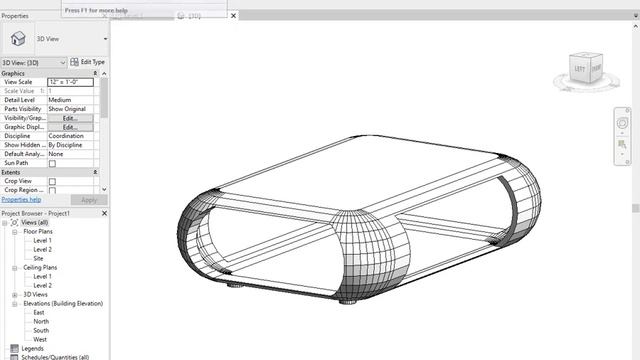The image size is (640, 360).
Task: Click Edit button for Visibility/Graphics Overrides
Action: click(70, 118)
